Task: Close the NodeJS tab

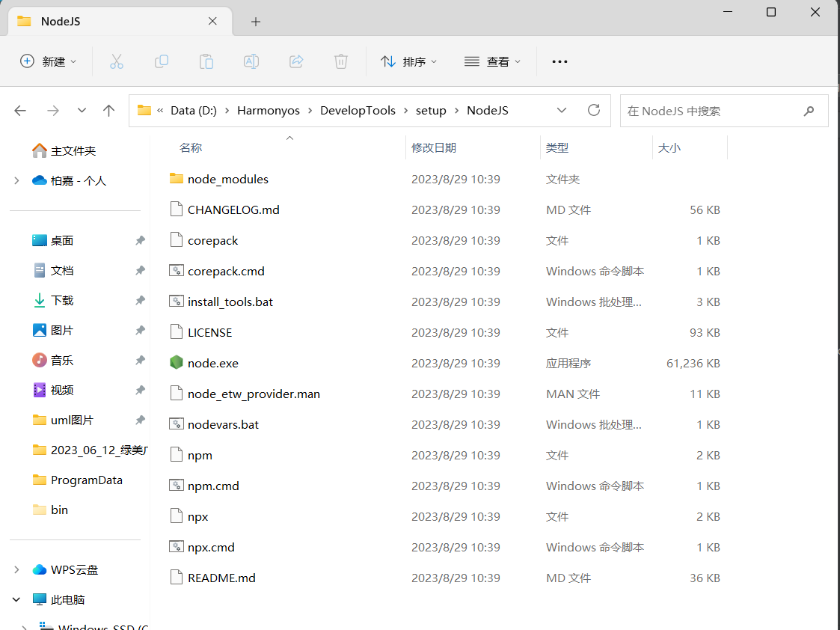Action: (x=212, y=22)
